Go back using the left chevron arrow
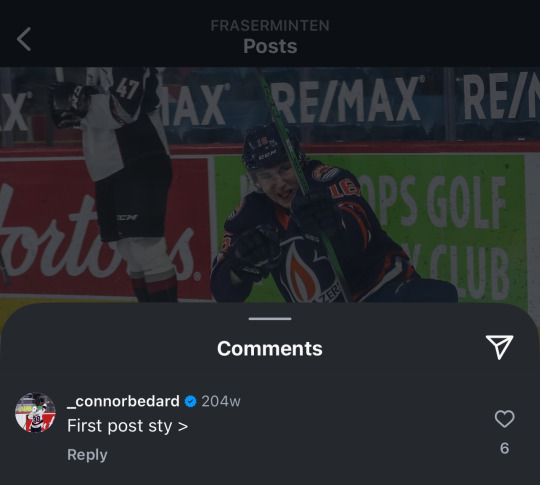Image resolution: width=540 pixels, height=485 pixels. (24, 39)
